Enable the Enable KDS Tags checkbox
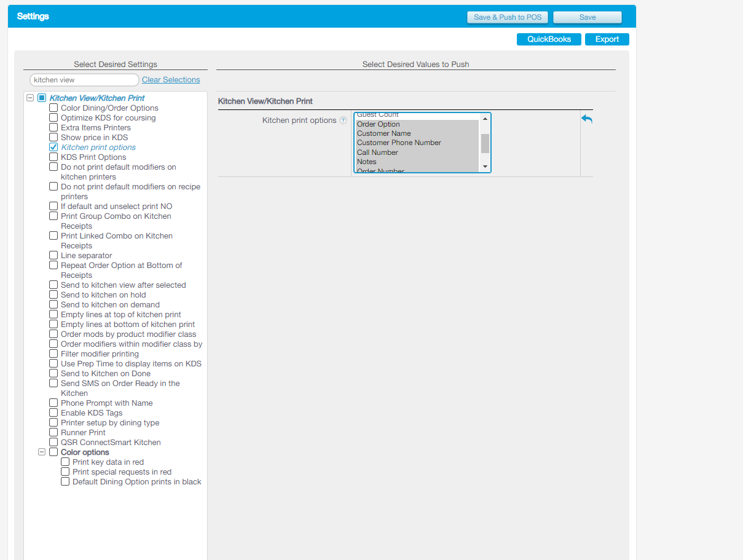This screenshot has height=560, width=743. pos(53,412)
